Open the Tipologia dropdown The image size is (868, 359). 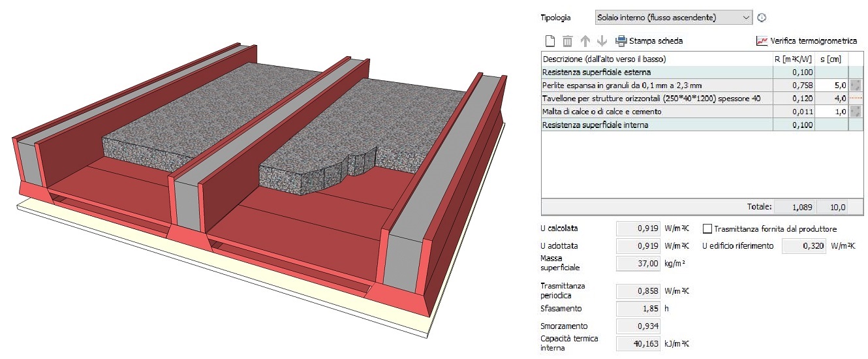[x=674, y=18]
